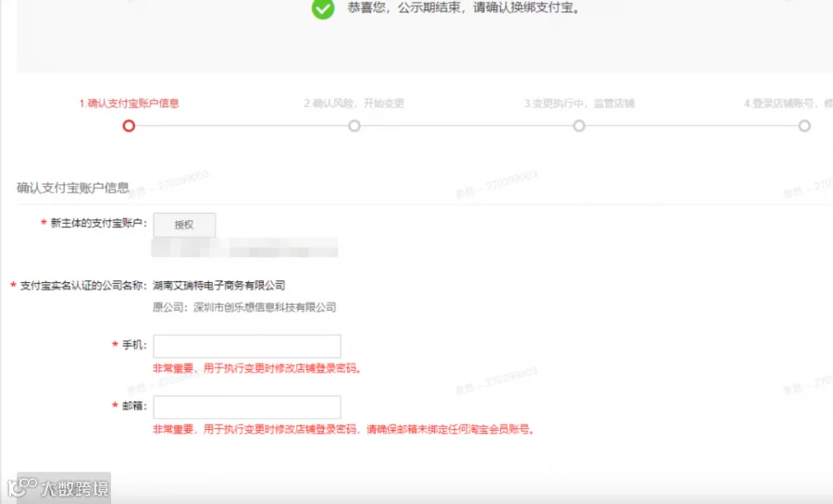Viewport: 833px width, 504px height.
Task: Click the red step 1 progress circle
Action: tap(129, 126)
